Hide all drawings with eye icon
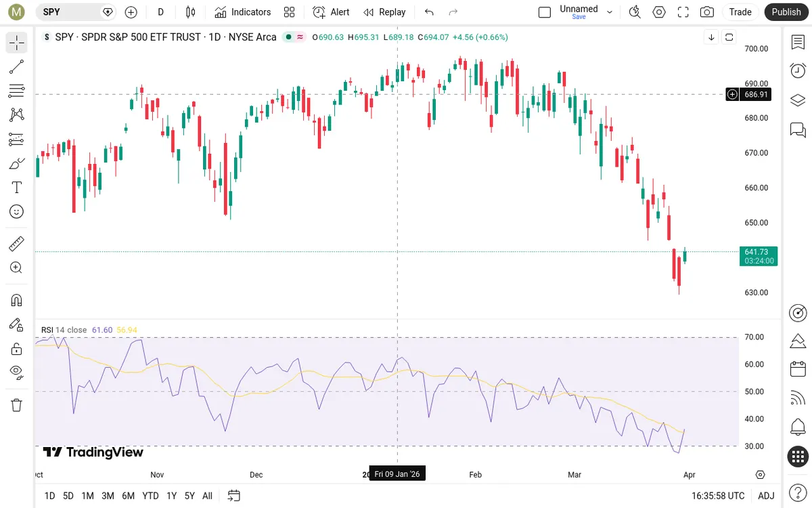Image resolution: width=812 pixels, height=508 pixels. [x=17, y=371]
